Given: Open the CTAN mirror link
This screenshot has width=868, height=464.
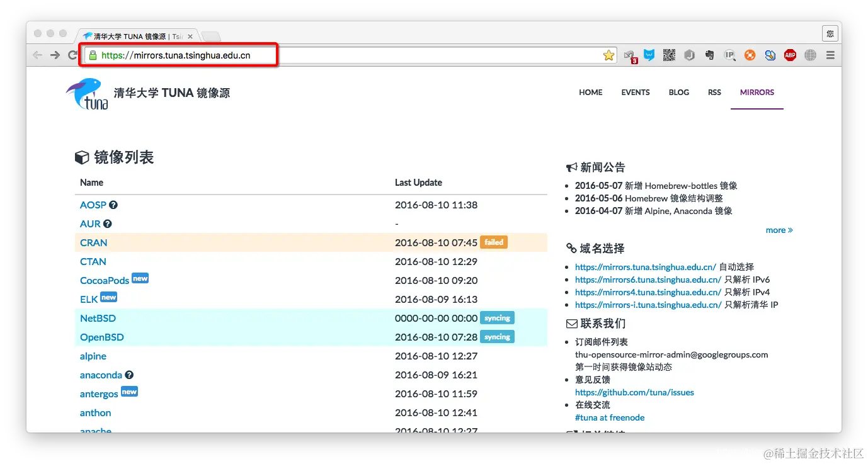Looking at the screenshot, I should pos(93,261).
